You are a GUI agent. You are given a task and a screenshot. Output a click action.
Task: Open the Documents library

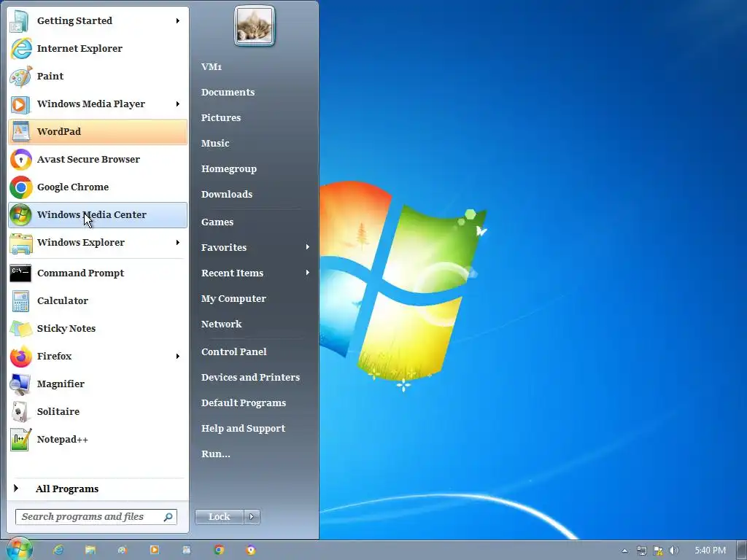pos(228,93)
